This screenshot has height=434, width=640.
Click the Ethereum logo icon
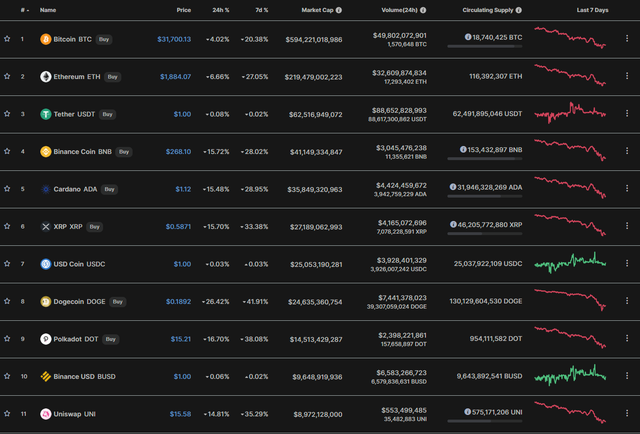[46, 77]
